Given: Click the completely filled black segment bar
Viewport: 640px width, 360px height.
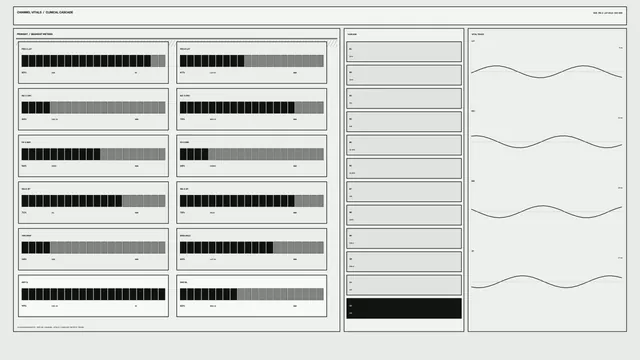Looking at the screenshot, I should (x=93, y=294).
